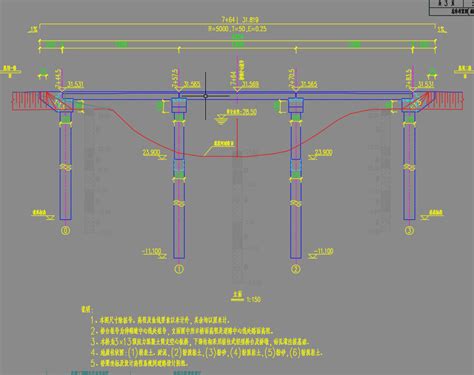The width and height of the screenshot is (474, 375).
Task: Select pile tip elevation -11.100 at pier 2
Action: point(323,251)
